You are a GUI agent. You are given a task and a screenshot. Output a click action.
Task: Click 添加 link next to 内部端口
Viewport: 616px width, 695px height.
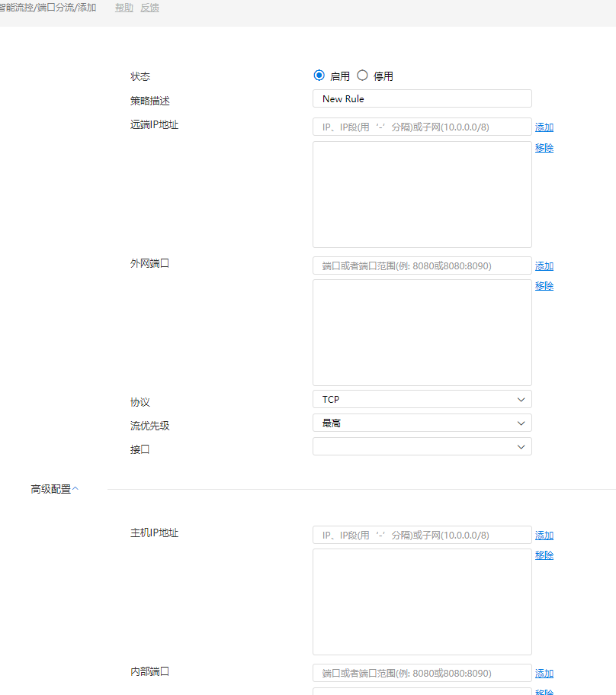click(x=544, y=674)
